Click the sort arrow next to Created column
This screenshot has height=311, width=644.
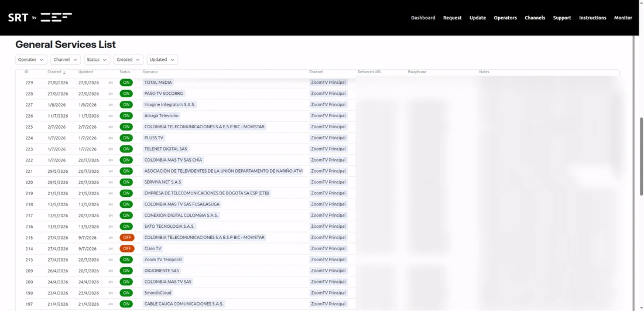[x=64, y=72]
